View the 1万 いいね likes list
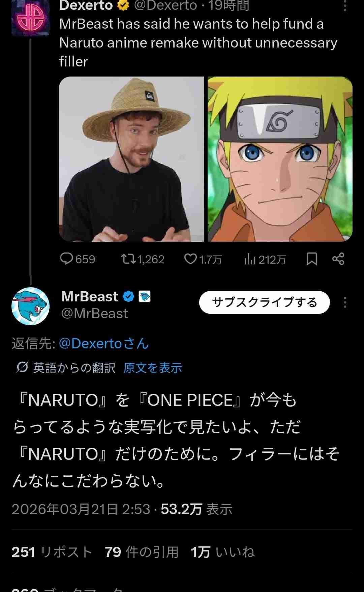The height and width of the screenshot is (592, 364). [222, 552]
